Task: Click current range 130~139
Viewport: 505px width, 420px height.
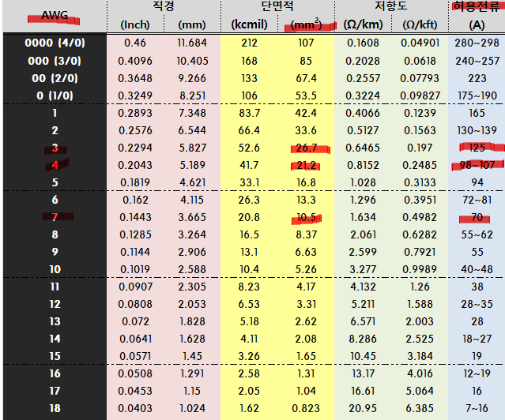Action: point(477,130)
